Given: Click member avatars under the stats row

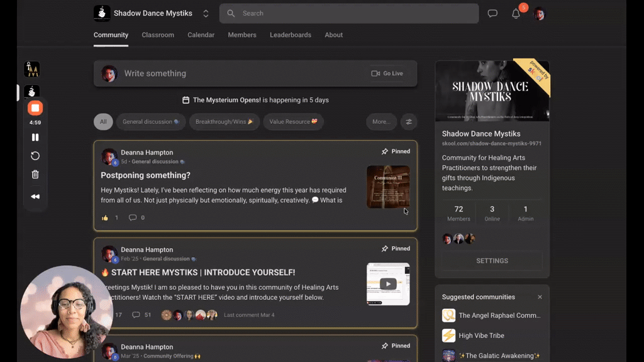Looking at the screenshot, I should (x=458, y=238).
